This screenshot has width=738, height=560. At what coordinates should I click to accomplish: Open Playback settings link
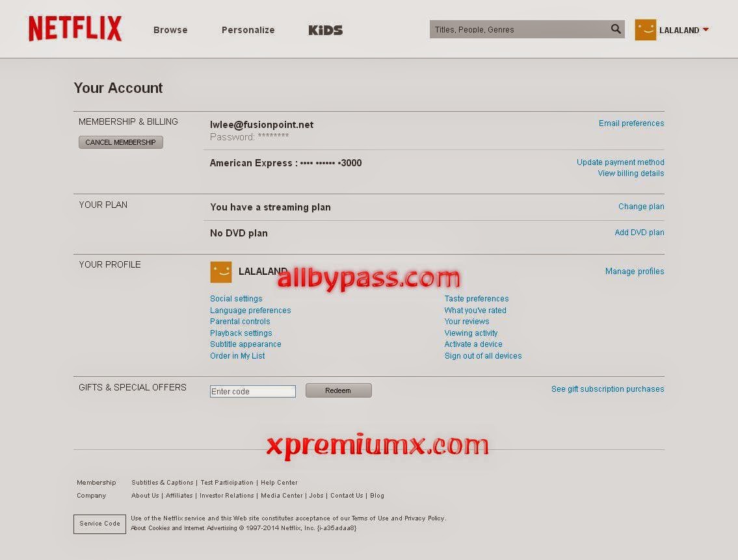(241, 333)
